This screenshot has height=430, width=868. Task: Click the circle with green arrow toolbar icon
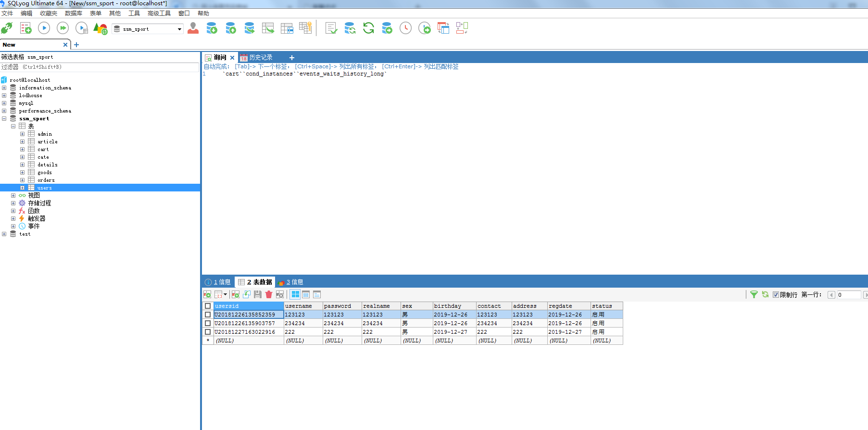(425, 28)
